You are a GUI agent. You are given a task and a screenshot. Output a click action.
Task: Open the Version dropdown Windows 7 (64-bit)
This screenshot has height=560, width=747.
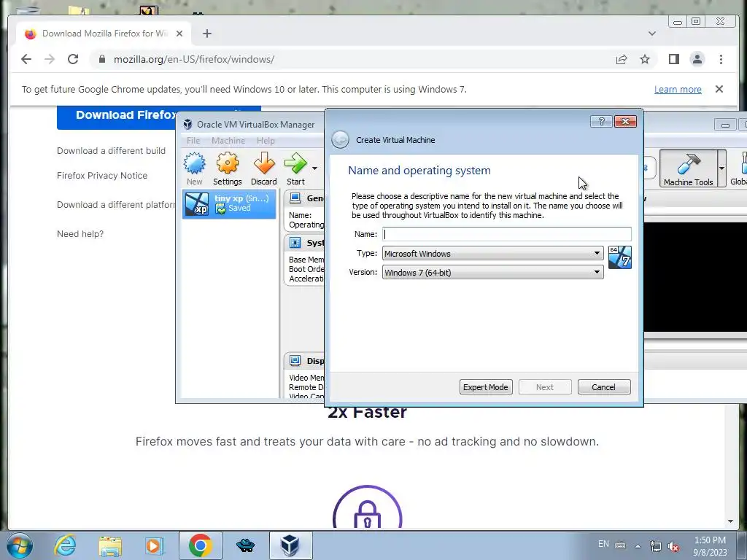[x=492, y=273]
